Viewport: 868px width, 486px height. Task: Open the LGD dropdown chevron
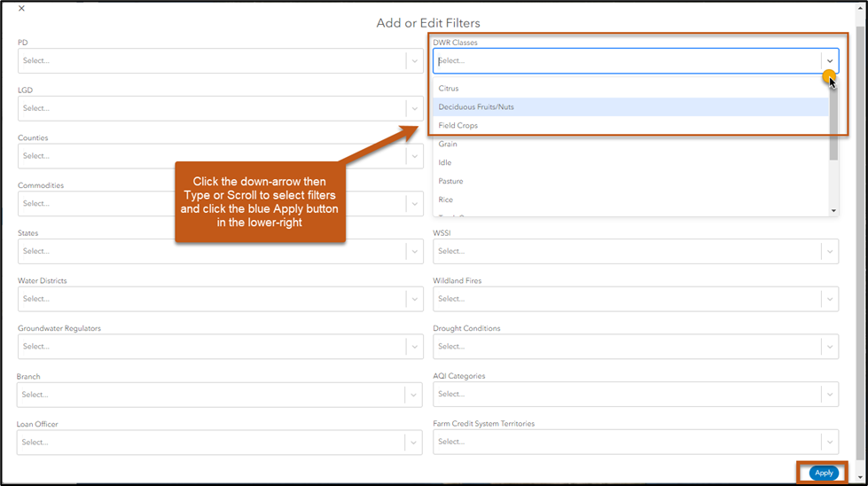(414, 109)
